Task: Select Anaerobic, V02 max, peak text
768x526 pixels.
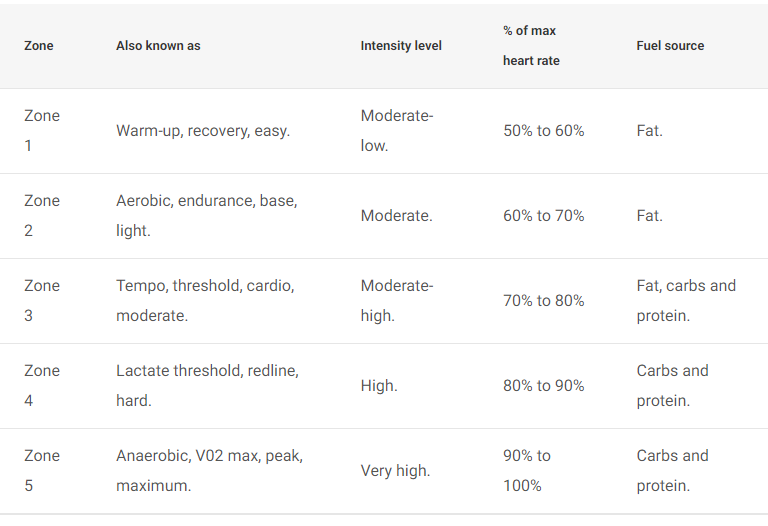Action: (x=210, y=471)
